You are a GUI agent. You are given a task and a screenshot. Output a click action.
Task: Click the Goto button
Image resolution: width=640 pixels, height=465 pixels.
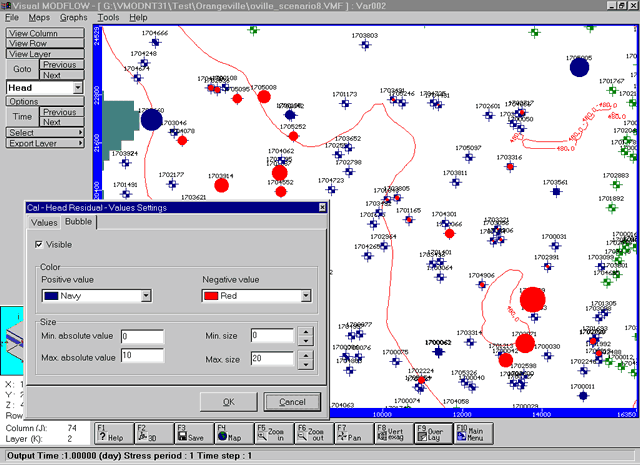pos(22,69)
